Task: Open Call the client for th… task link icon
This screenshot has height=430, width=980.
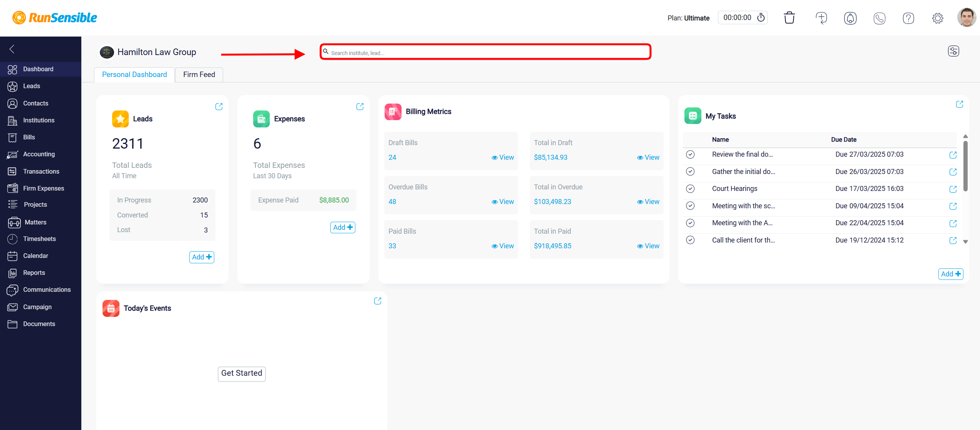Action: coord(953,241)
